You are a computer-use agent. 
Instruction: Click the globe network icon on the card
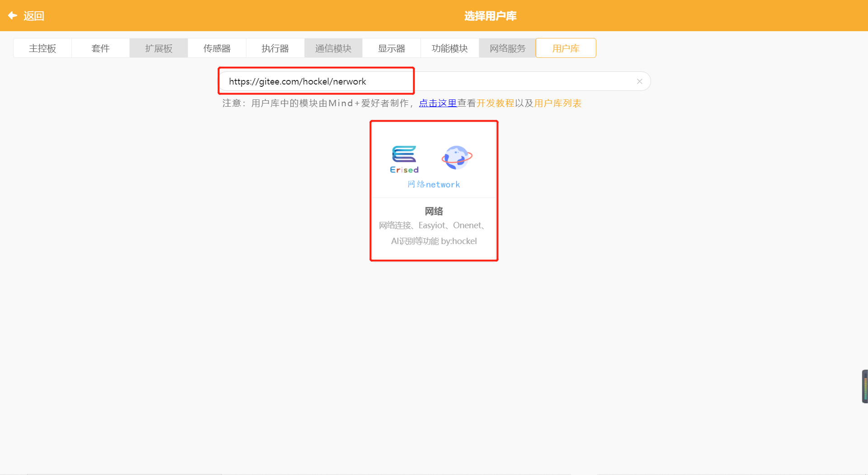pyautogui.click(x=457, y=157)
